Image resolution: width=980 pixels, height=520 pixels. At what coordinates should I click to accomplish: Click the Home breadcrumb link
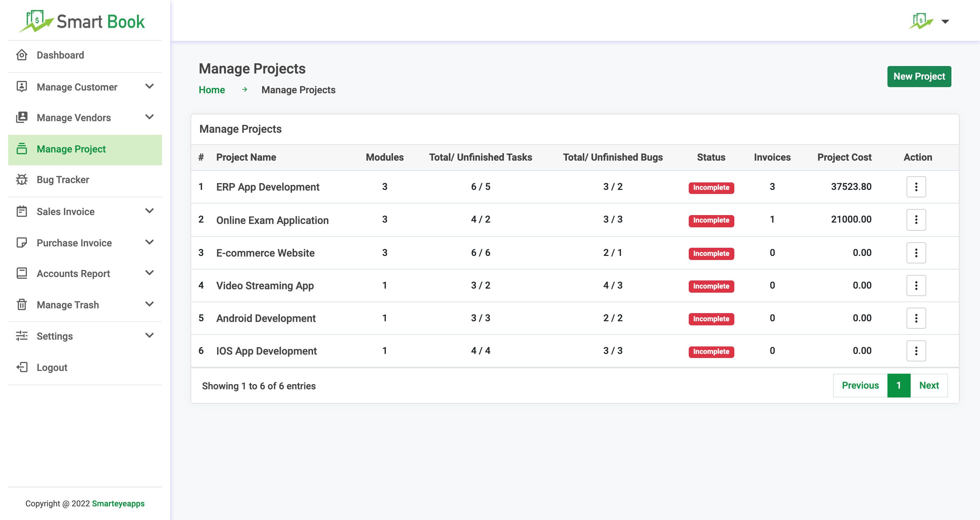pos(212,90)
